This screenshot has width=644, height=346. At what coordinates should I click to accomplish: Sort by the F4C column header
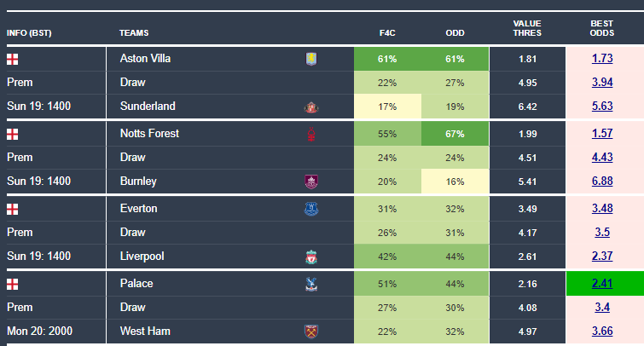pos(387,33)
